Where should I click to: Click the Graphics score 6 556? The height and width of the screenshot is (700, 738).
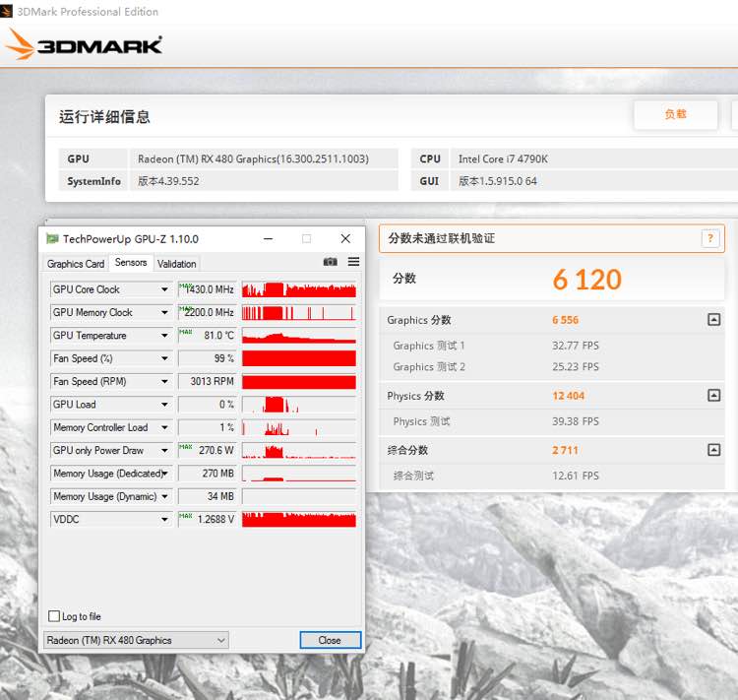click(565, 320)
